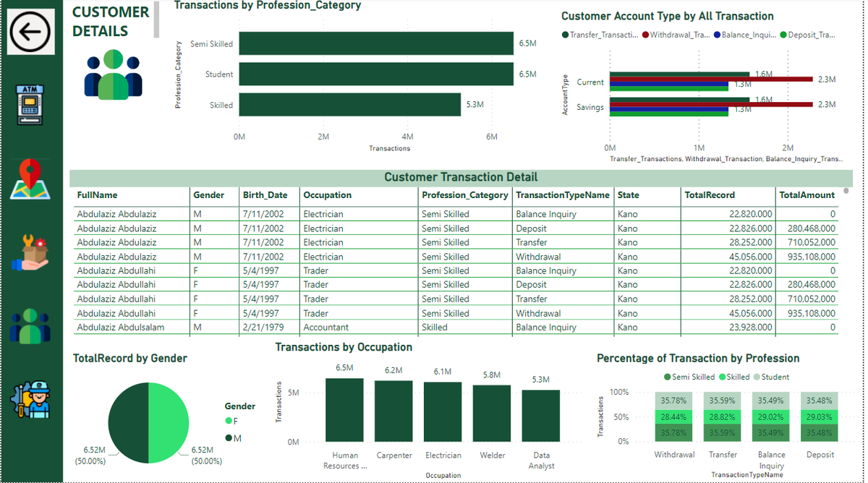Click the Human Resources occupation bar
The image size is (868, 483).
pyautogui.click(x=344, y=409)
